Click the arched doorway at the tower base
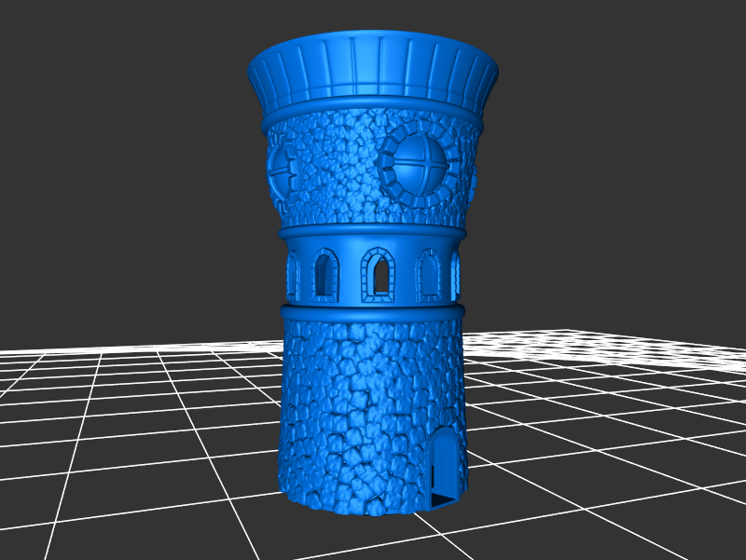 point(446,466)
